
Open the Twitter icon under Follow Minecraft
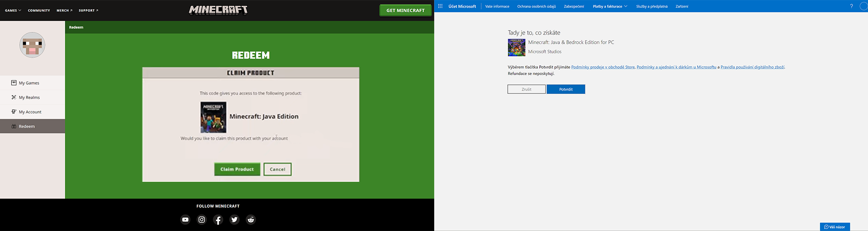(x=234, y=220)
